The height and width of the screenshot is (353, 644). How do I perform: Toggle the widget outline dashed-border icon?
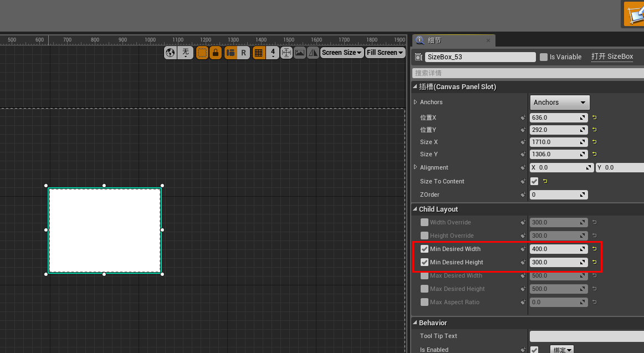click(x=201, y=53)
